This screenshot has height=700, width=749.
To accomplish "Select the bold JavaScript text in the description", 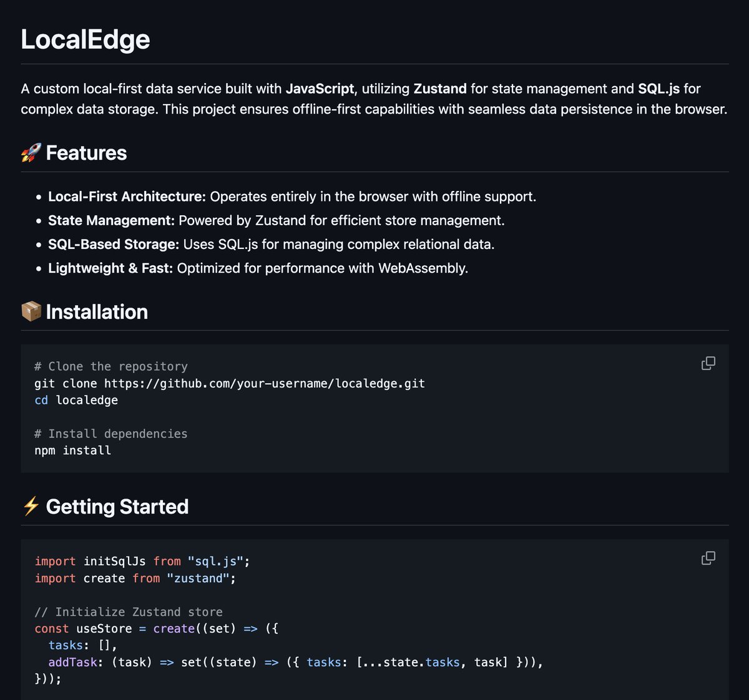I will (320, 89).
